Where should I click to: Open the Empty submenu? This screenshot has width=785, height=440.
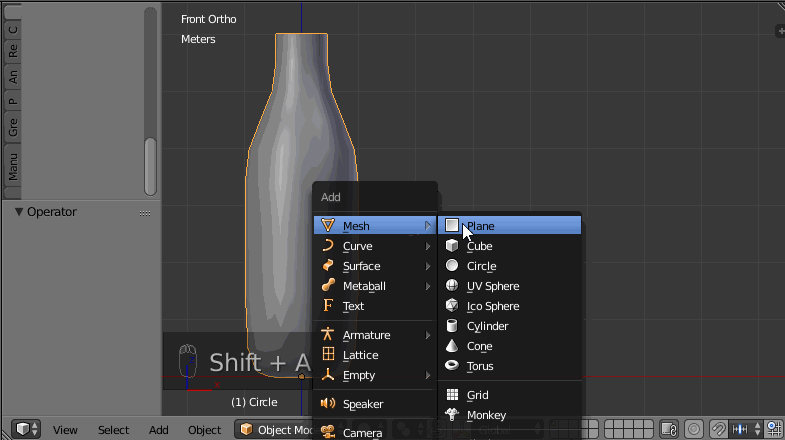coord(375,375)
